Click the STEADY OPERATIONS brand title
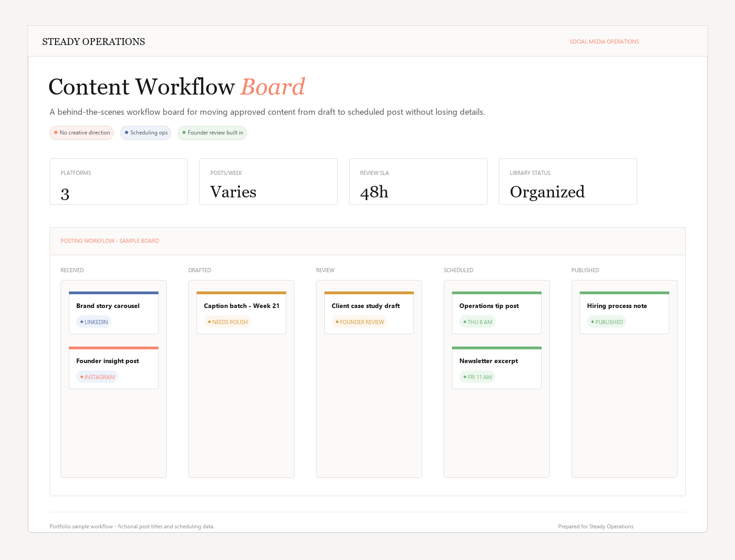This screenshot has width=735, height=560. tap(94, 42)
